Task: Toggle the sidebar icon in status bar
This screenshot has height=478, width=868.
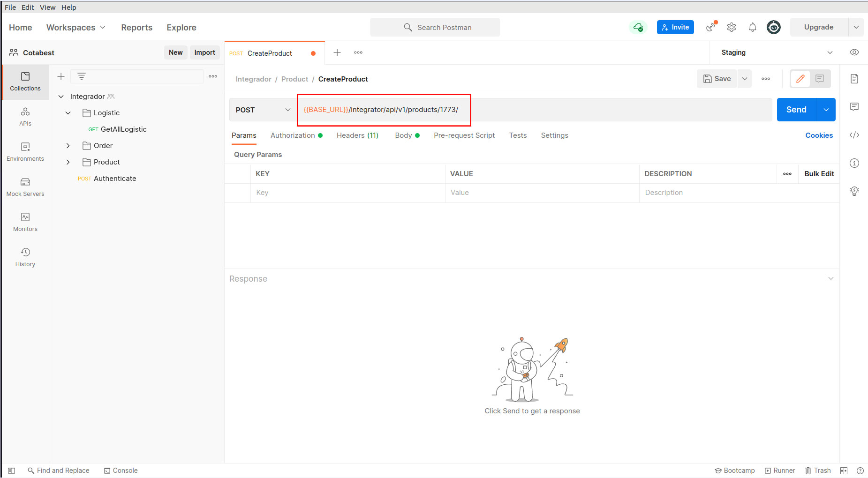Action: 12,471
